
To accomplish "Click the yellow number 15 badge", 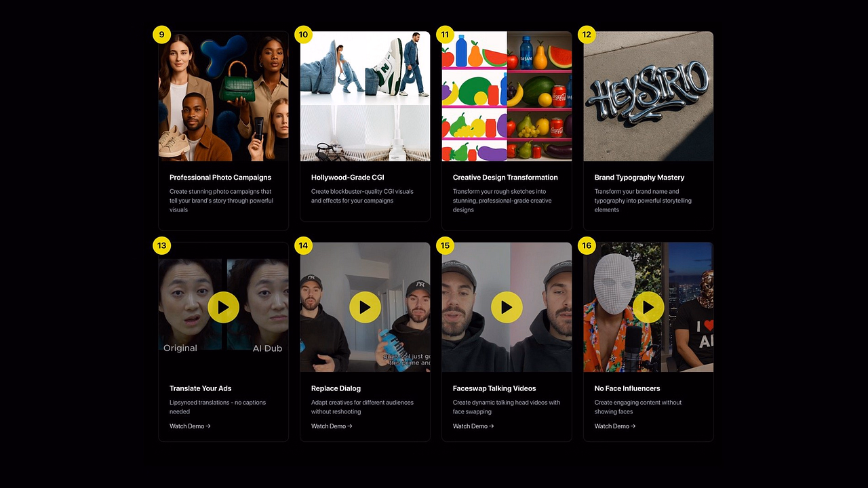I will coord(445,245).
